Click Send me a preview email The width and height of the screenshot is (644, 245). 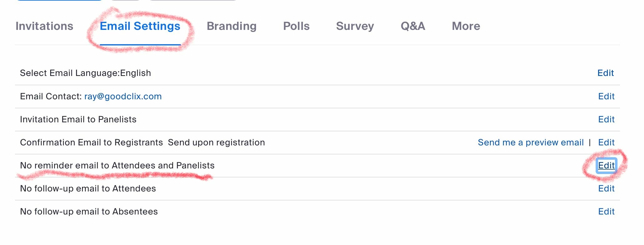(530, 142)
